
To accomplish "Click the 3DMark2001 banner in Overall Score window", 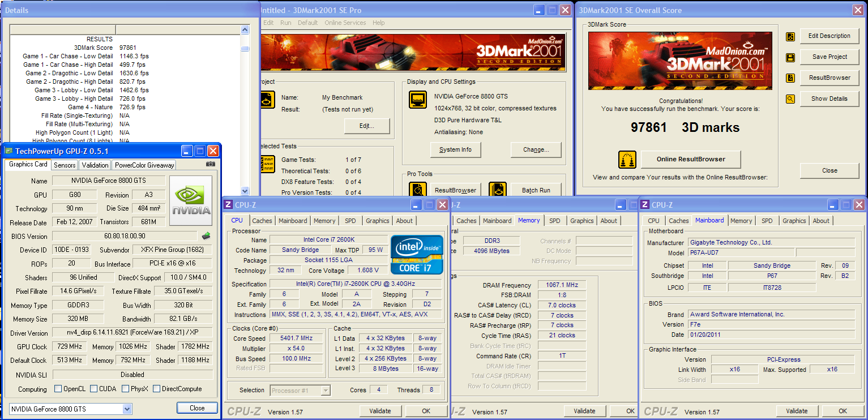I will pos(679,61).
